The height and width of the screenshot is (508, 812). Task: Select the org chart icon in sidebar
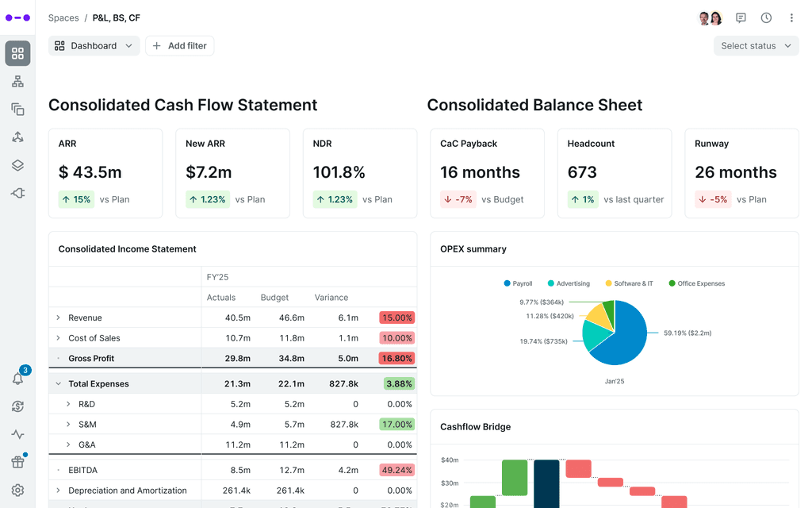pos(17,81)
